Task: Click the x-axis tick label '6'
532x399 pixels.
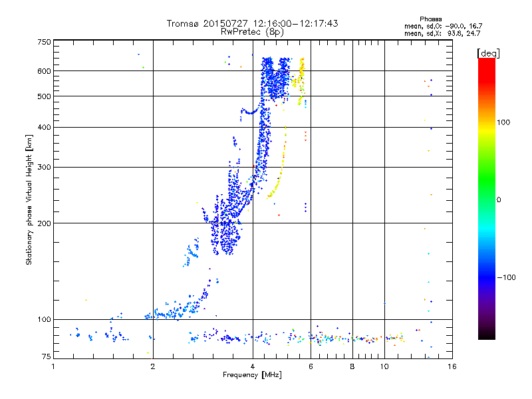Action: coord(311,366)
